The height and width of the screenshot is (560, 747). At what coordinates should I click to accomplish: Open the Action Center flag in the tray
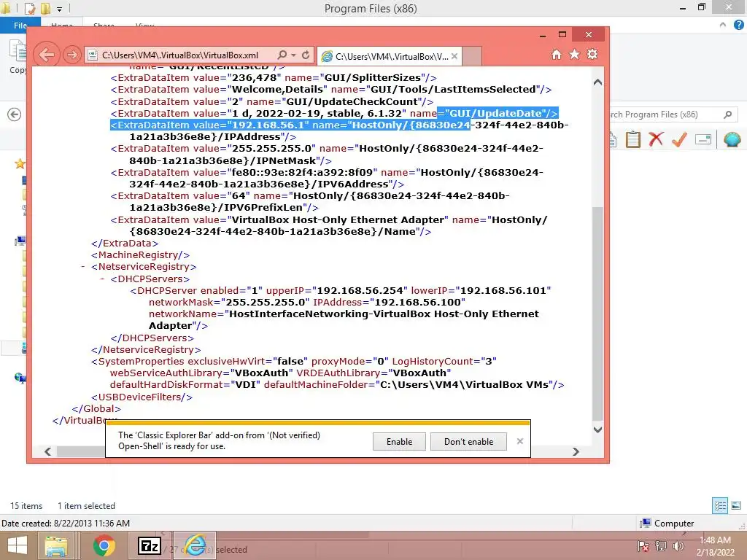tap(643, 546)
